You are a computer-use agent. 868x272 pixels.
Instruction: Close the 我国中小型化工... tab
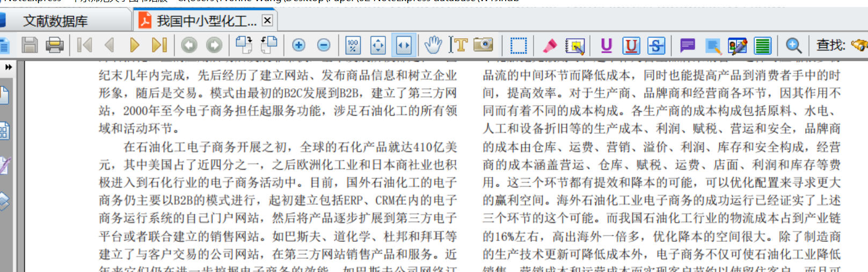tap(267, 20)
